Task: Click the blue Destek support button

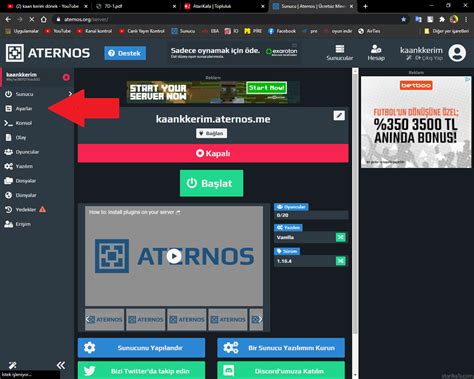Action: 125,53
